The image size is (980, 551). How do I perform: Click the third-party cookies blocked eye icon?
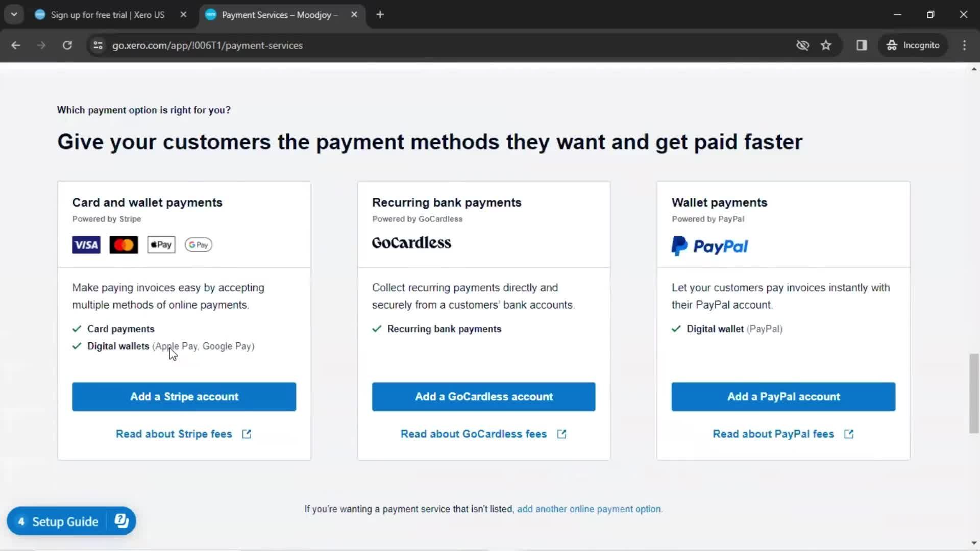click(802, 45)
